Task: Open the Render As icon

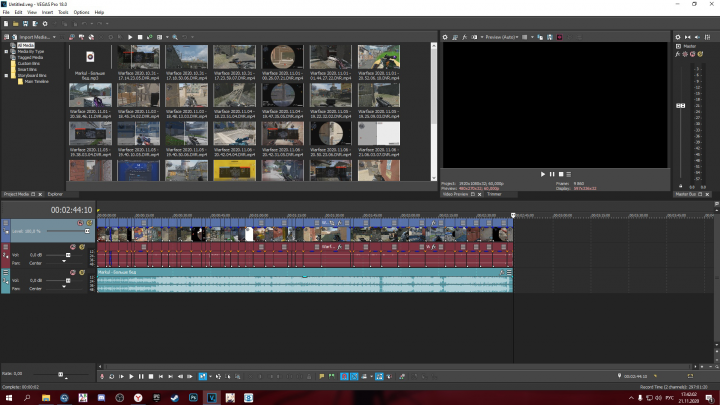Action: pos(35,24)
